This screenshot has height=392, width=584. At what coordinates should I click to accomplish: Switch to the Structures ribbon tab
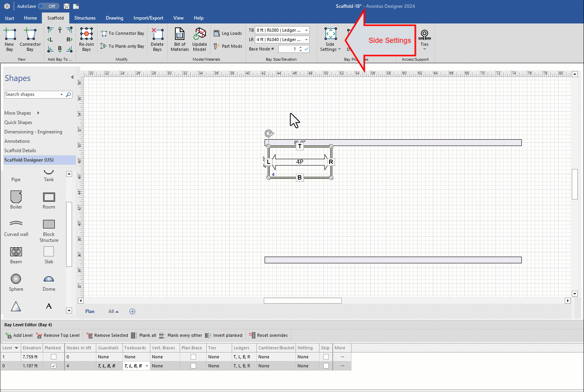(x=85, y=18)
